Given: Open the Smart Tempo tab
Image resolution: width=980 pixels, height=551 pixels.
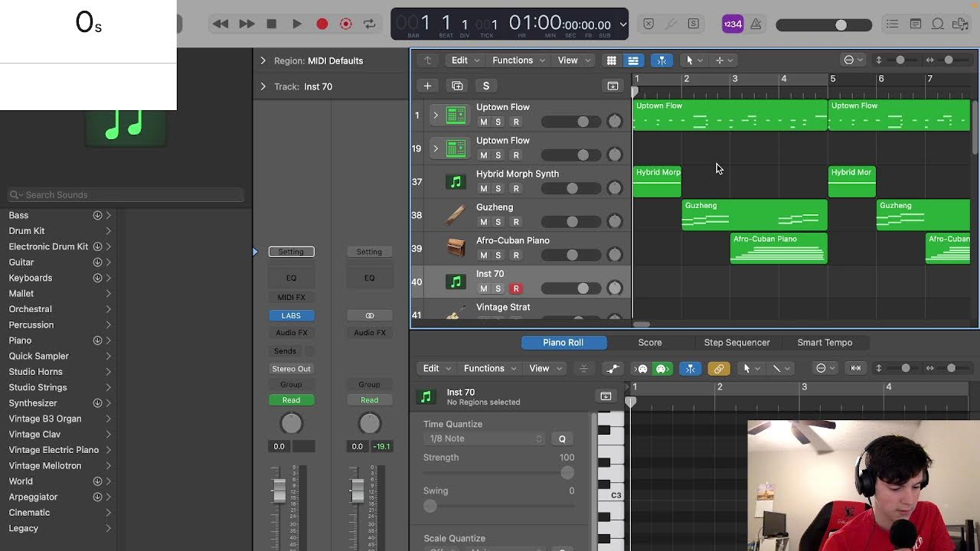Looking at the screenshot, I should click(x=825, y=343).
